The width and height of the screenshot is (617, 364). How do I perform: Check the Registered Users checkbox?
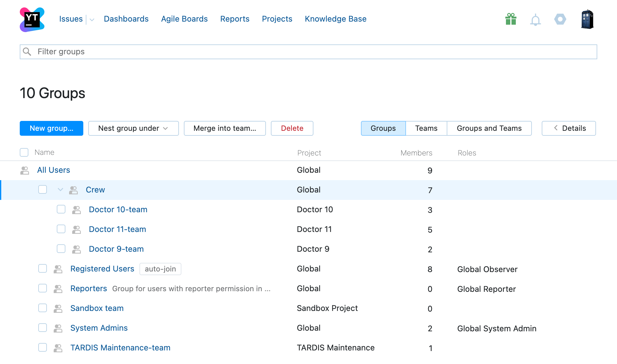[x=42, y=269]
